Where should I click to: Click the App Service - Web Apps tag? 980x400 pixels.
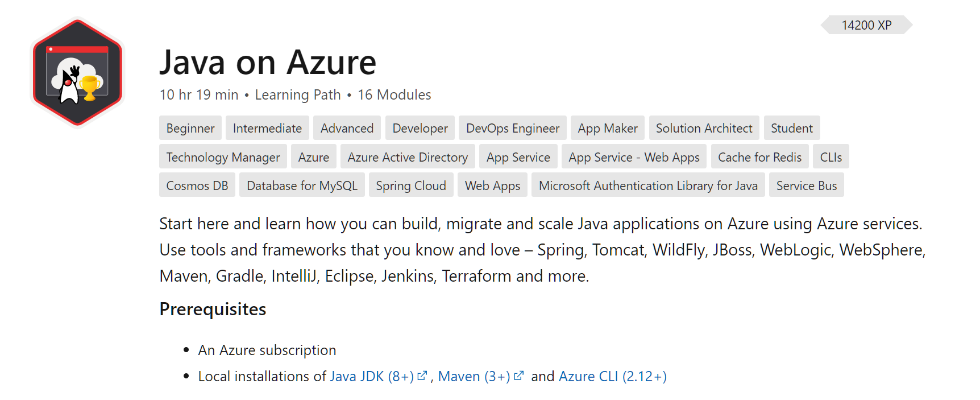[x=634, y=157]
